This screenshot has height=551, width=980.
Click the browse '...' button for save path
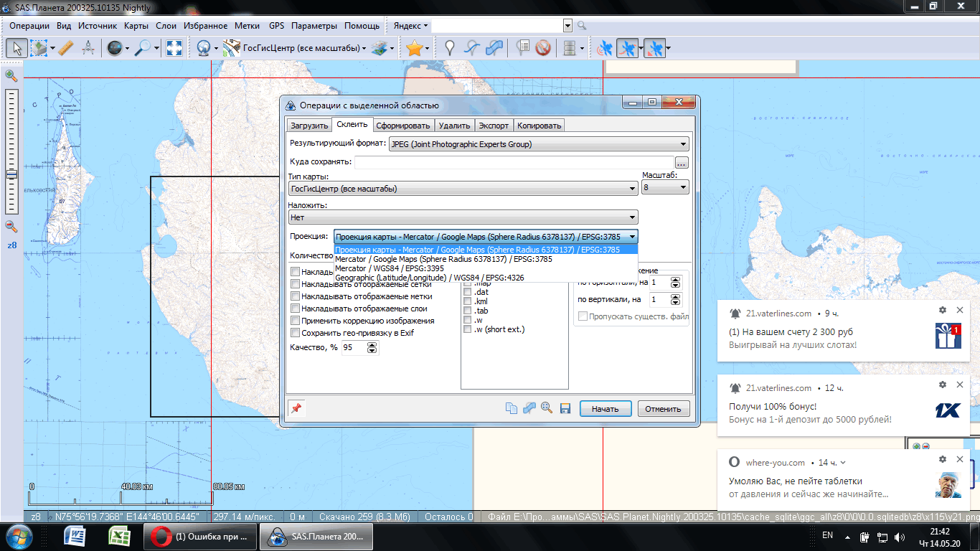click(x=682, y=162)
